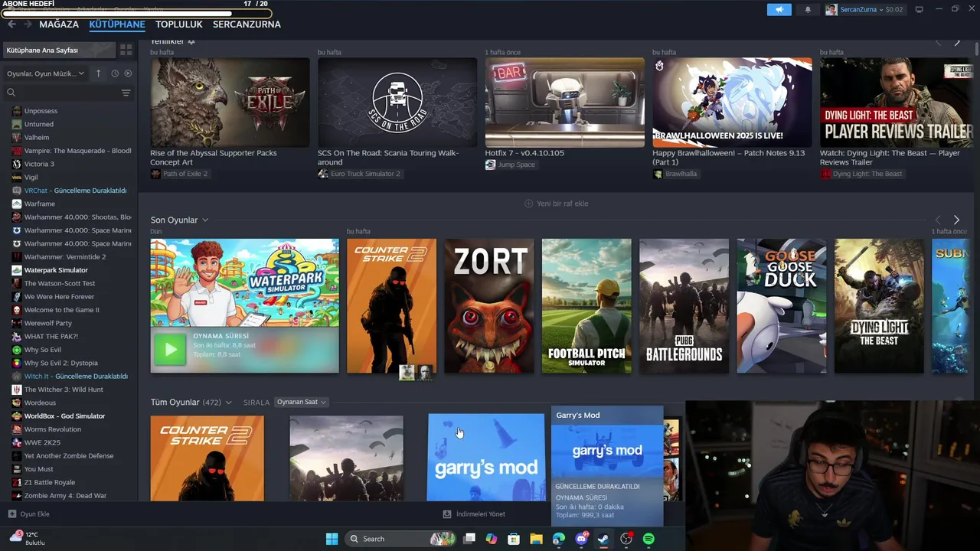The width and height of the screenshot is (980, 551).
Task: Open Discord from the taskbar
Action: (x=581, y=539)
